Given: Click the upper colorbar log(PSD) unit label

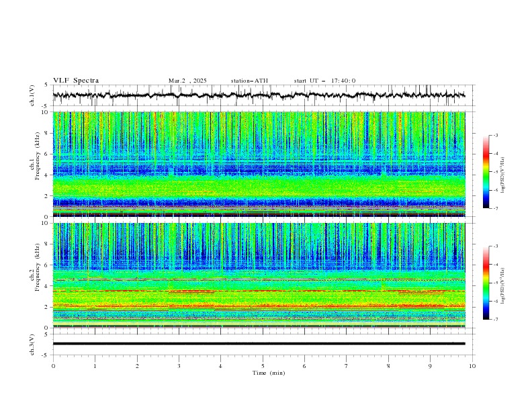Looking at the screenshot, I should [x=503, y=175].
